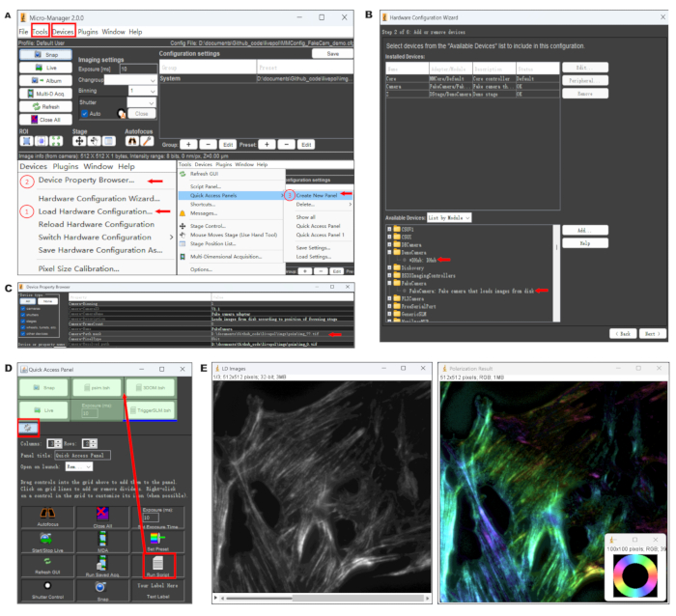Toggle shutters checkbox in Device Property Browser

point(23,315)
